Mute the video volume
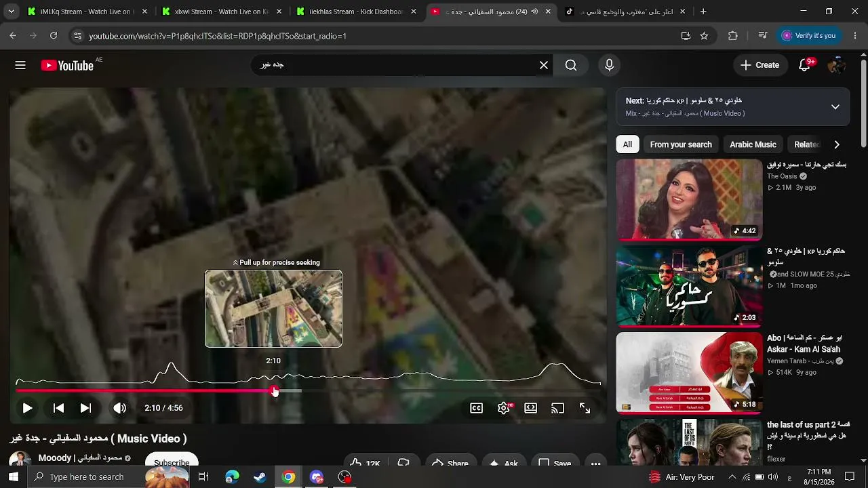This screenshot has width=868, height=488. tap(119, 408)
